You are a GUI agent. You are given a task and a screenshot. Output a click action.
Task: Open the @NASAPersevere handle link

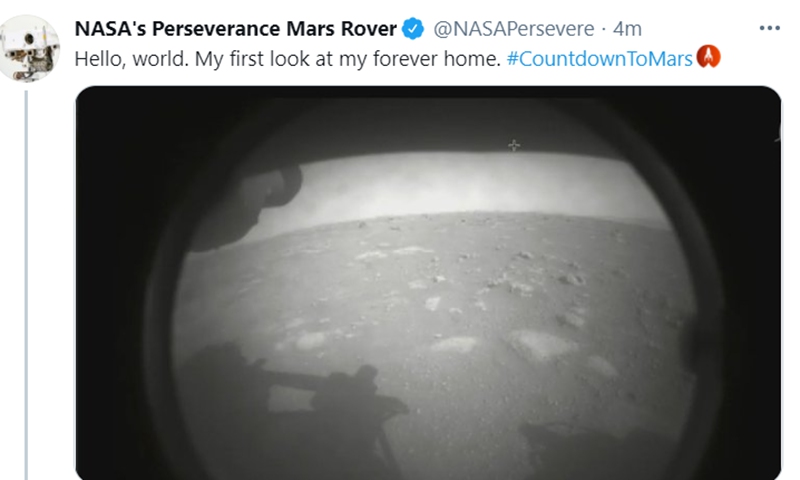[x=514, y=29]
